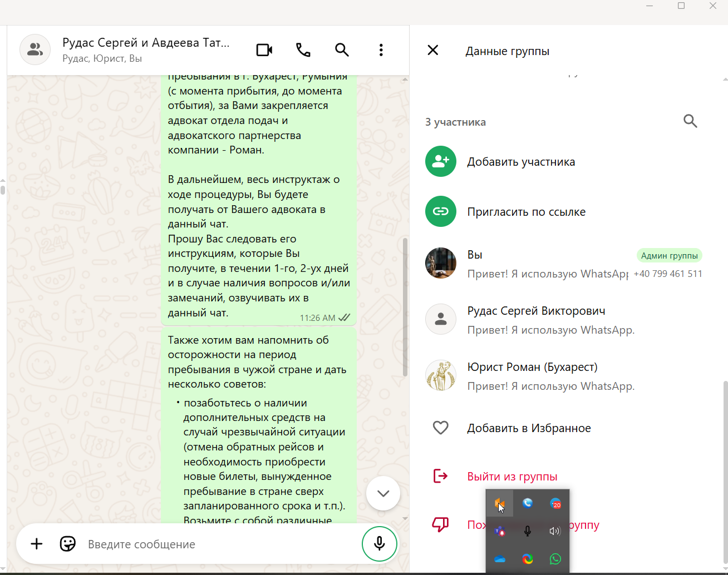Record a voice message with microphone button
Screen dimensions: 728x575
380,543
